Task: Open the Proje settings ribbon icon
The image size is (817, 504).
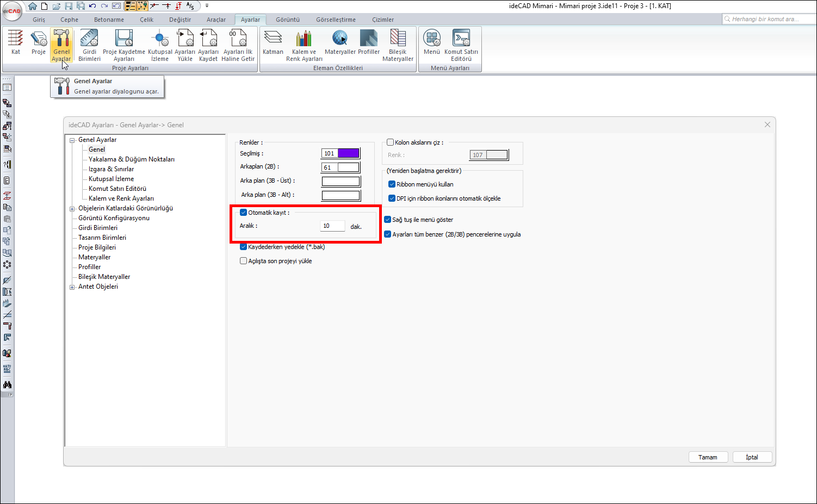Action: point(38,43)
